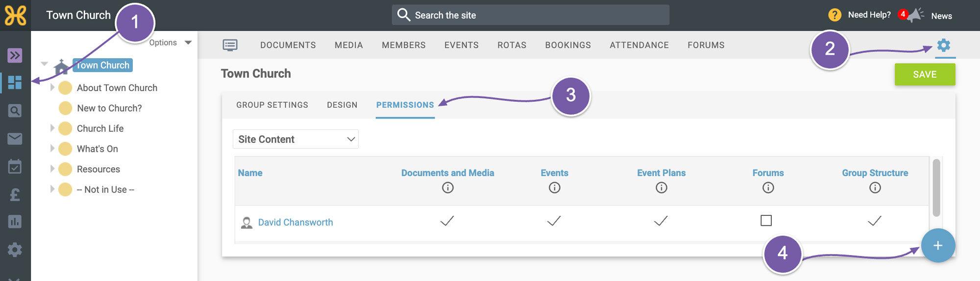980x281 pixels.
Task: Click the ChurchSuite butterfly logo
Action: pos(15,15)
